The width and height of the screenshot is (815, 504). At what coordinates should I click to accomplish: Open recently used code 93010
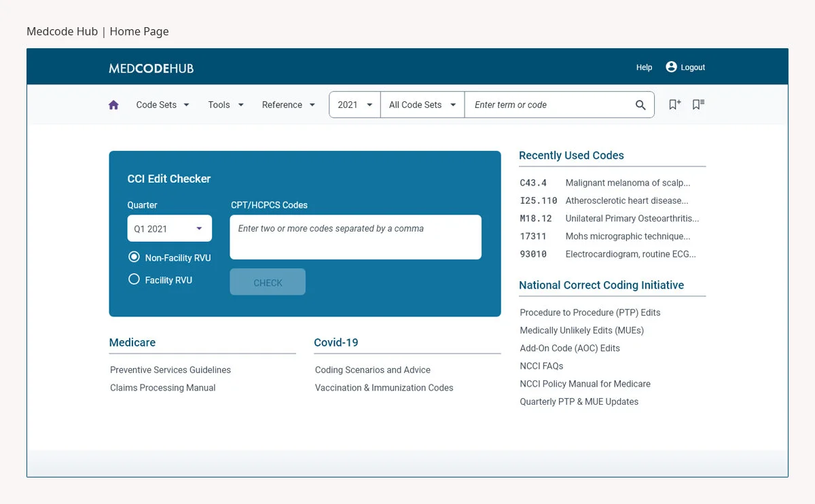(533, 254)
